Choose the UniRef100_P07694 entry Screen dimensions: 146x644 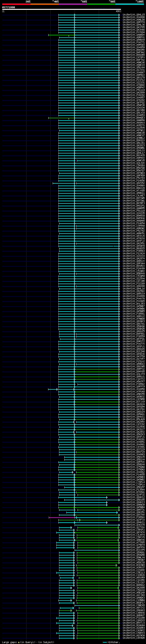coord(134,32)
